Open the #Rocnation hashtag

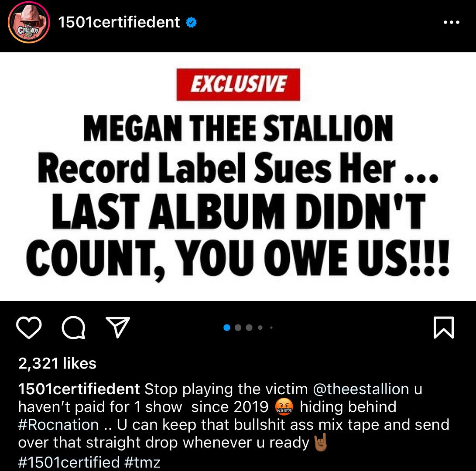58,425
